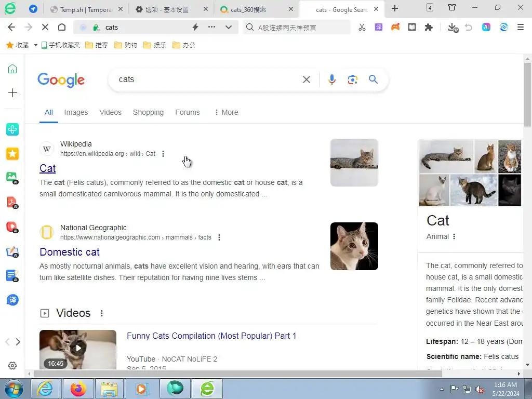The height and width of the screenshot is (399, 532).
Task: Click in the Google search box
Action: click(207, 79)
